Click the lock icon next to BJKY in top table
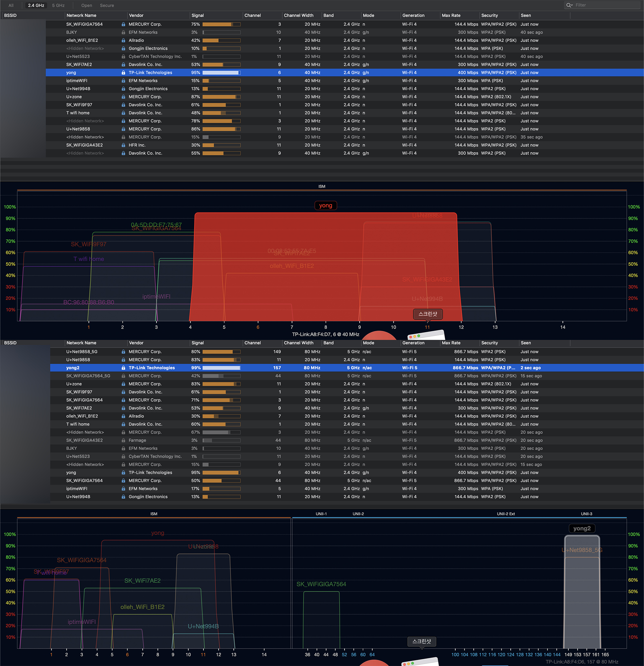 [x=123, y=33]
